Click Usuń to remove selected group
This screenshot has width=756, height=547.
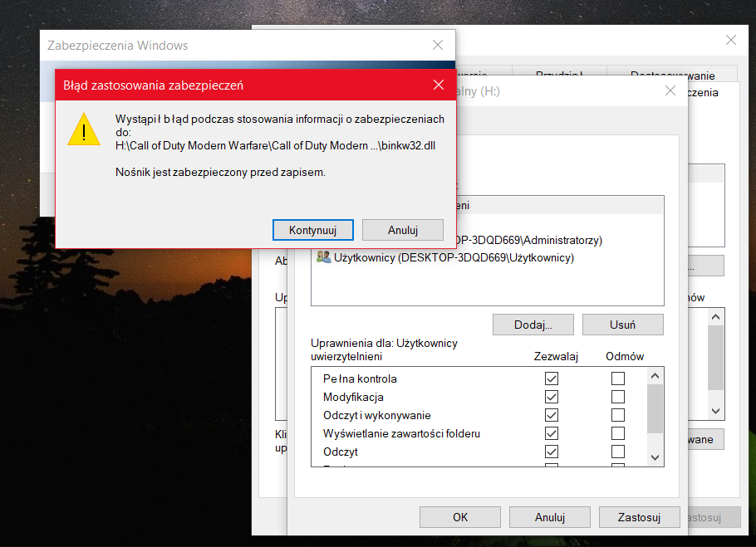(622, 325)
